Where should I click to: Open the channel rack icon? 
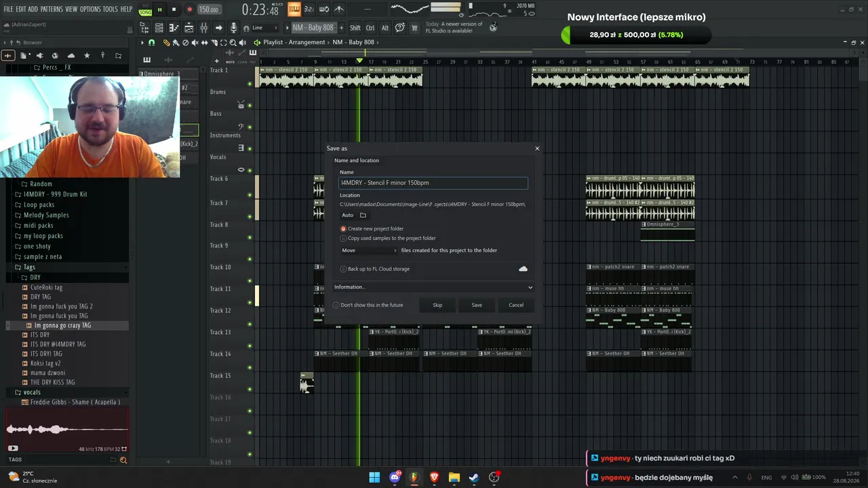[189, 28]
